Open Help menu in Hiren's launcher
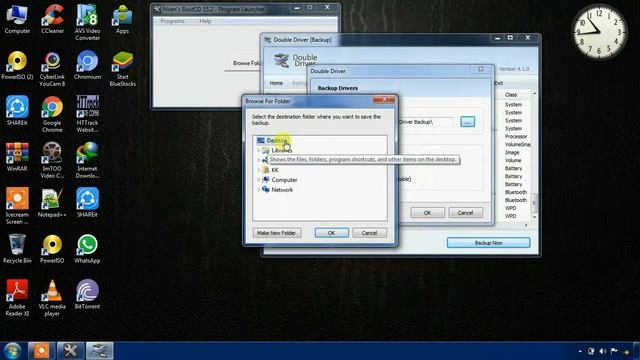Image resolution: width=640 pixels, height=360 pixels. point(205,21)
